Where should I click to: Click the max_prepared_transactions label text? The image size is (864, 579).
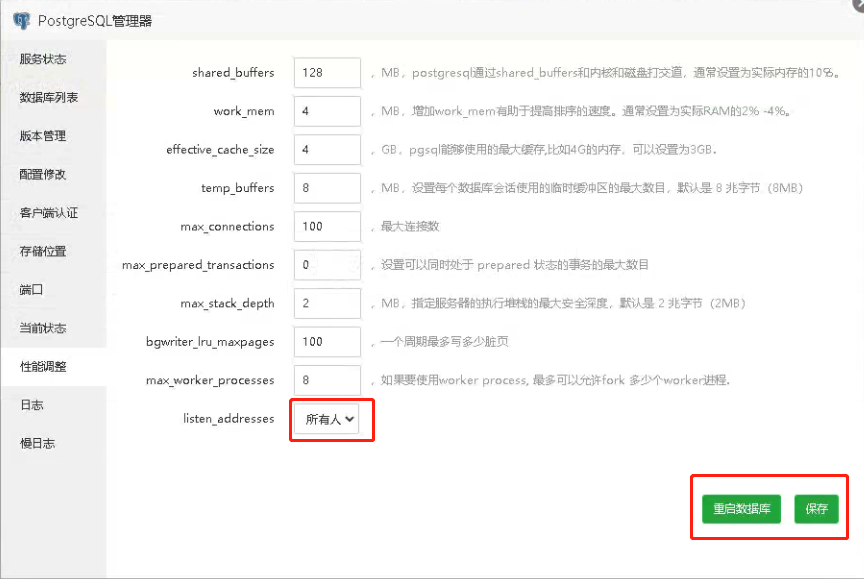click(198, 265)
